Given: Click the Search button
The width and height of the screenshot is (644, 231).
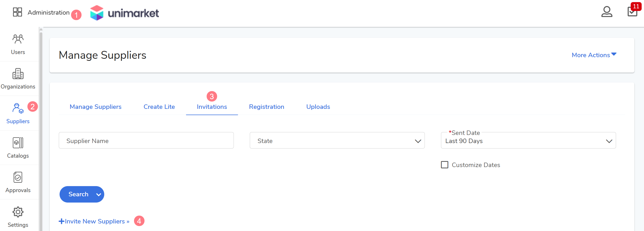Looking at the screenshot, I should (78, 194).
